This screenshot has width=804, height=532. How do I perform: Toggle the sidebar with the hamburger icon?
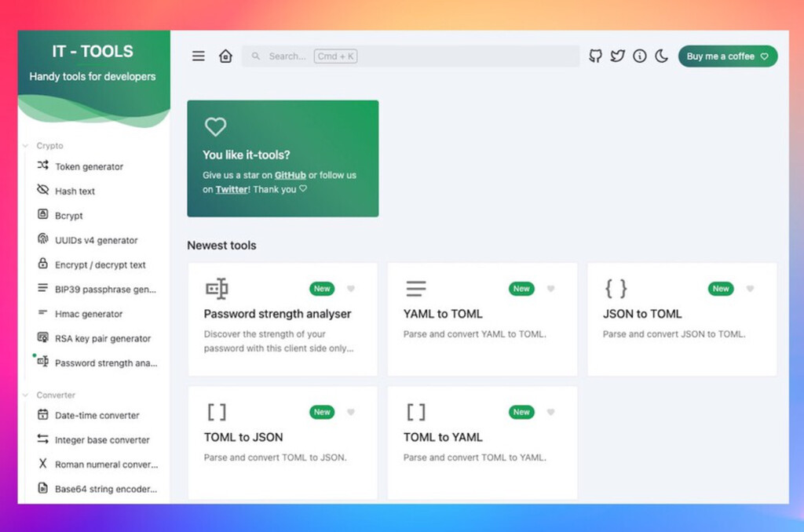[x=198, y=56]
